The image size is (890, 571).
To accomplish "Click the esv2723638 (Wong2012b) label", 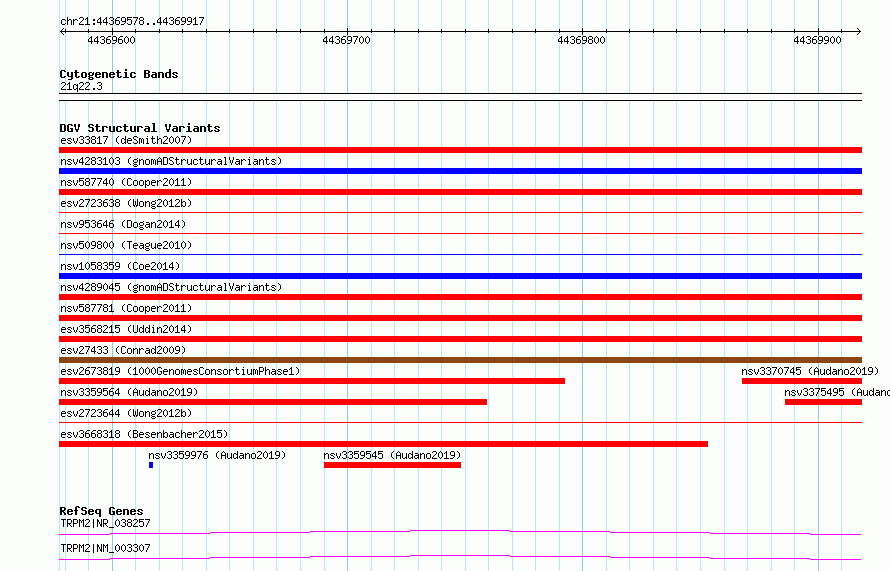I will (126, 203).
